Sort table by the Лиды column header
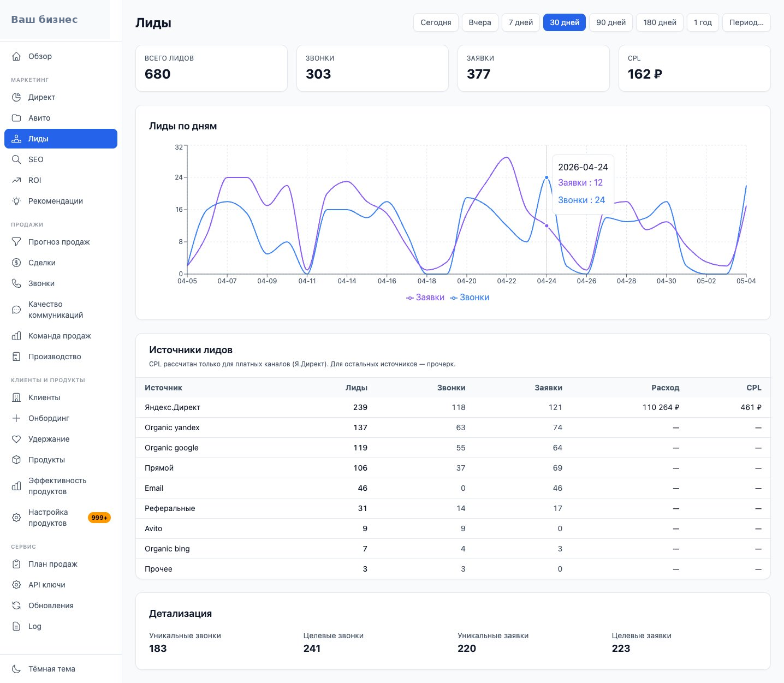The height and width of the screenshot is (683, 784). click(356, 388)
